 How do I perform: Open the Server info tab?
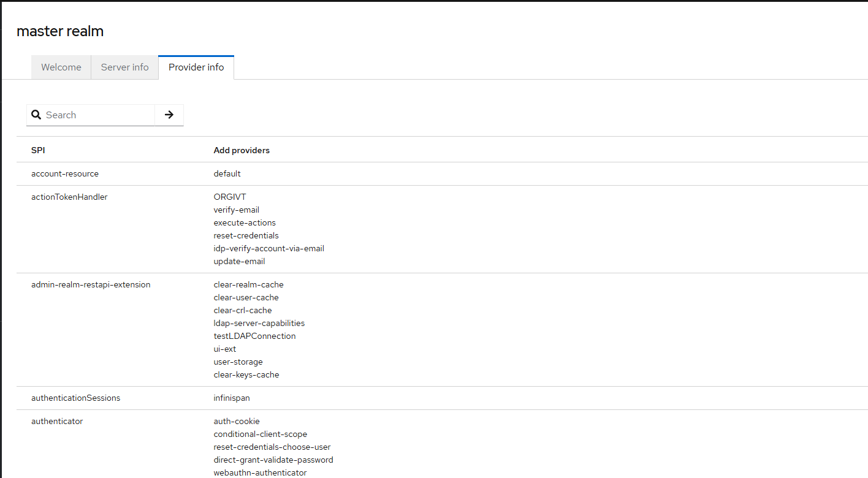coord(125,67)
